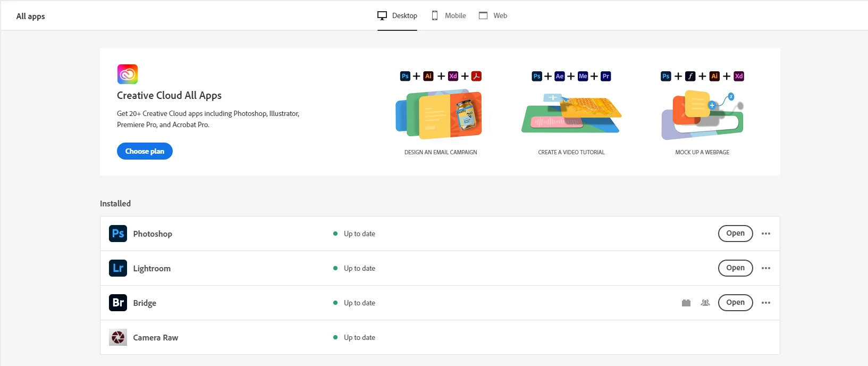Click the Camera Raw app icon

(118, 337)
